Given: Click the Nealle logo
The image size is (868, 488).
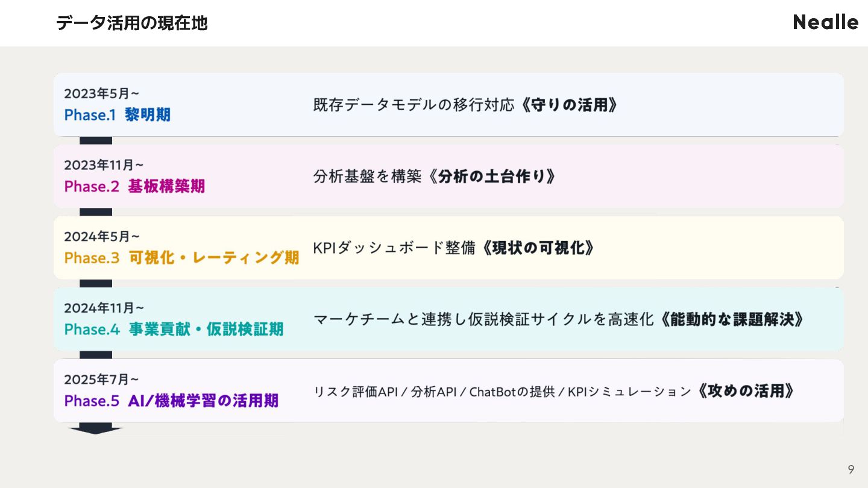Looking at the screenshot, I should tap(825, 22).
